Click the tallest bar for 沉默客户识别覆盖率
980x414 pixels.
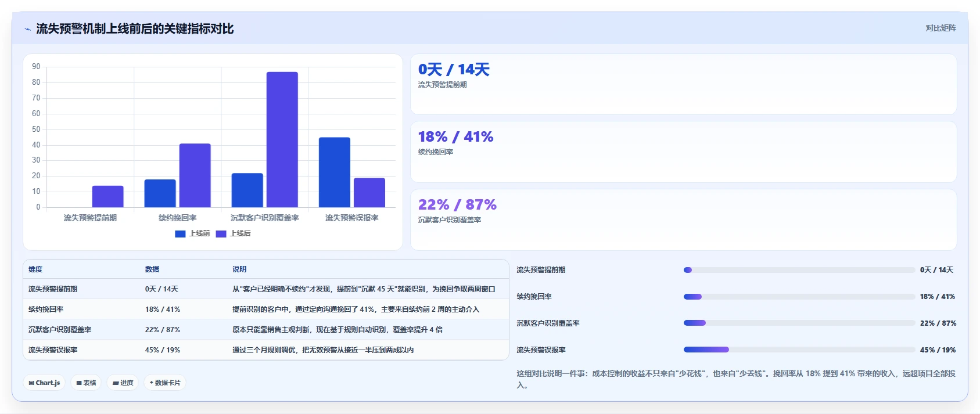click(x=282, y=139)
